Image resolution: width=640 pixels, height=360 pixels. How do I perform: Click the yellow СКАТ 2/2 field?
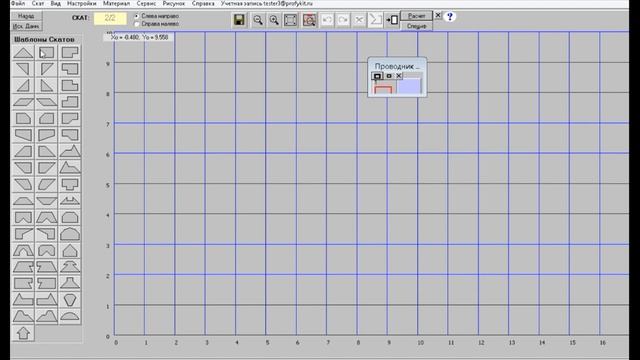tap(110, 18)
